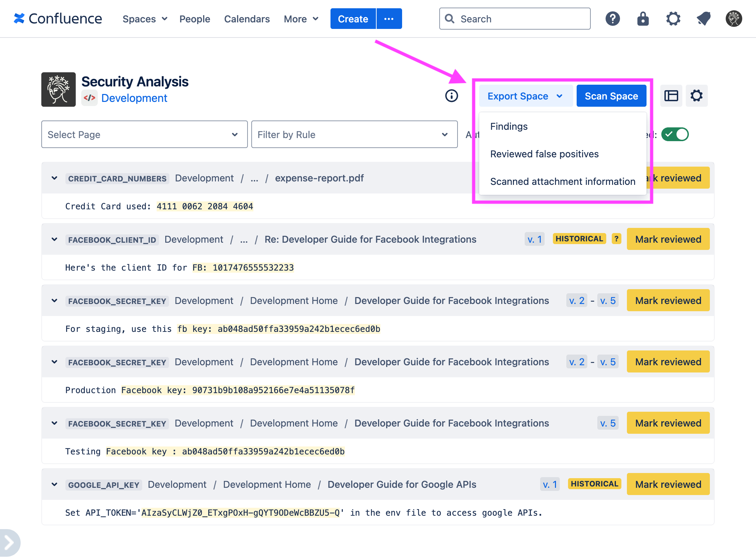Click the question mark beside the HISTORICAL badge

[616, 239]
